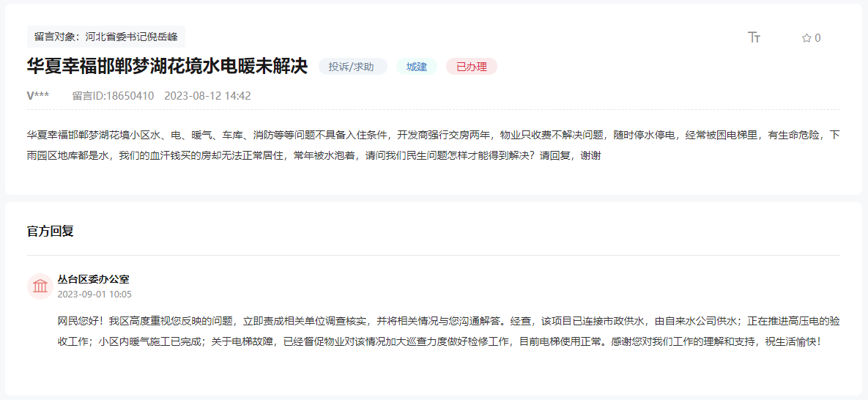The width and height of the screenshot is (868, 400).
Task: Click the favorite count 0
Action: [817, 38]
